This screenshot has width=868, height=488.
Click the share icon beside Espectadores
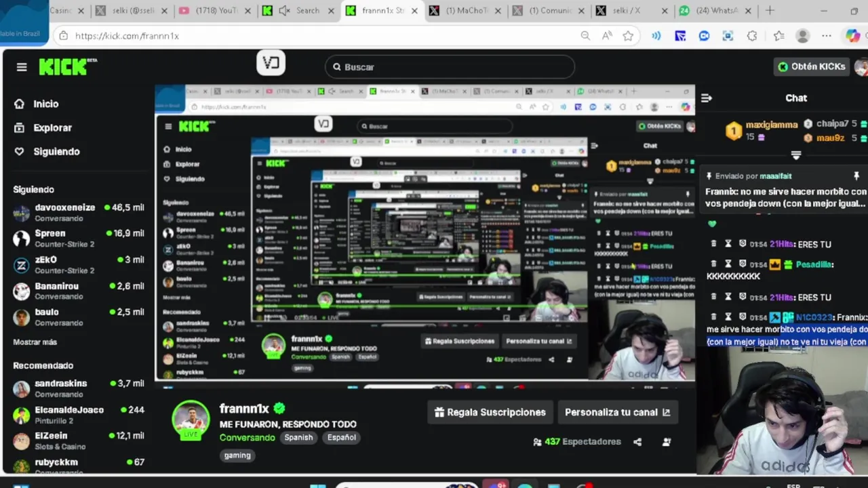tap(637, 442)
